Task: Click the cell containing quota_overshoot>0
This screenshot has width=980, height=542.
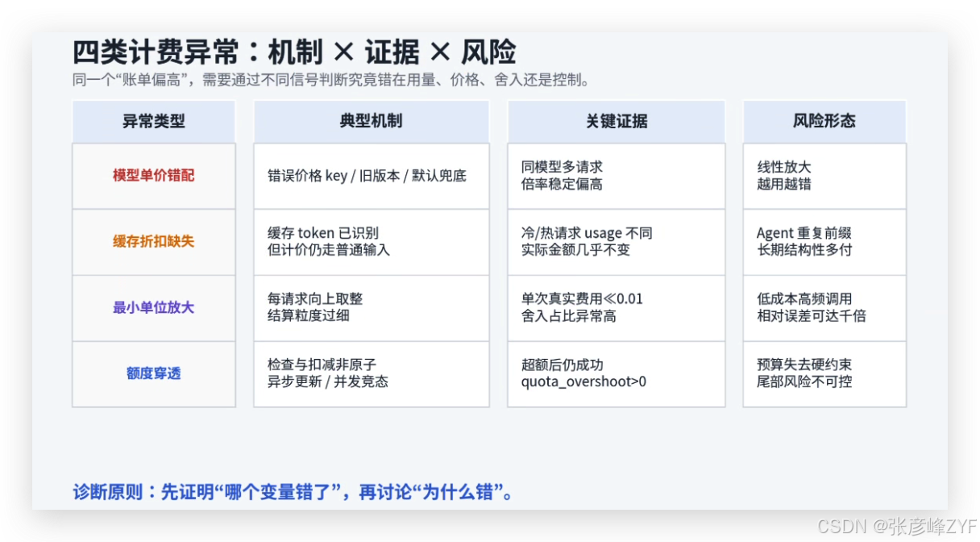Action: 617,373
